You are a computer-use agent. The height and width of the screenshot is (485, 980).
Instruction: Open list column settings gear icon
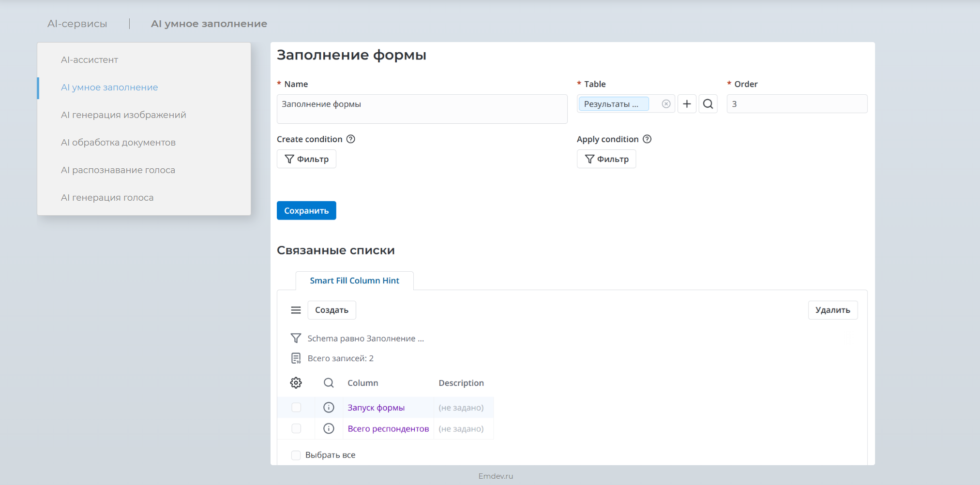click(x=296, y=383)
